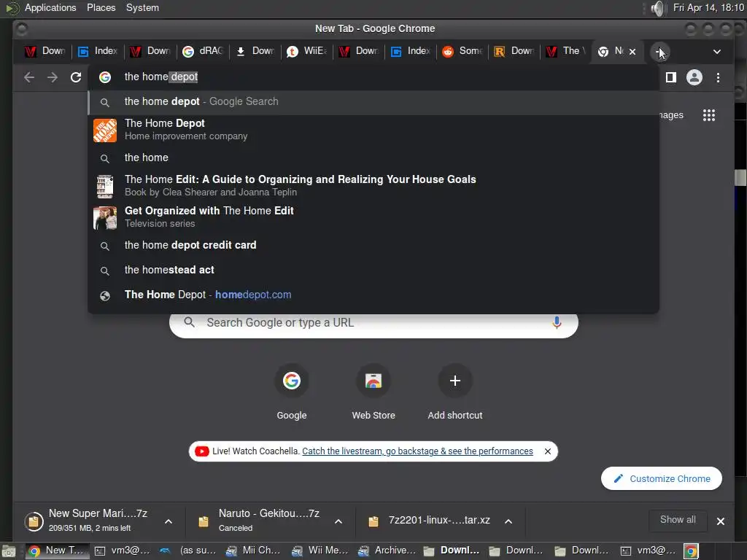The image size is (747, 560).
Task: Close the downloads bar
Action: click(x=721, y=521)
